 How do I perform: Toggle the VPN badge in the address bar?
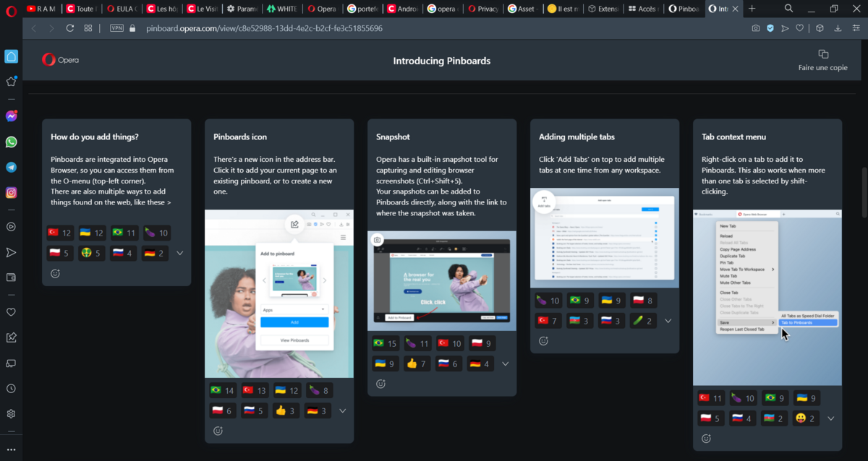(116, 28)
